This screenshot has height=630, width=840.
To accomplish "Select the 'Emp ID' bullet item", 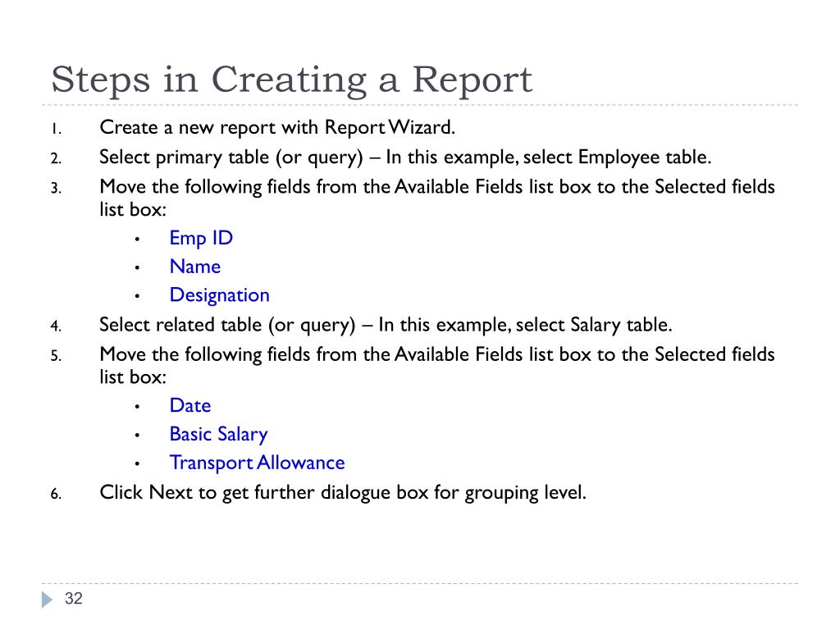I will (x=201, y=239).
